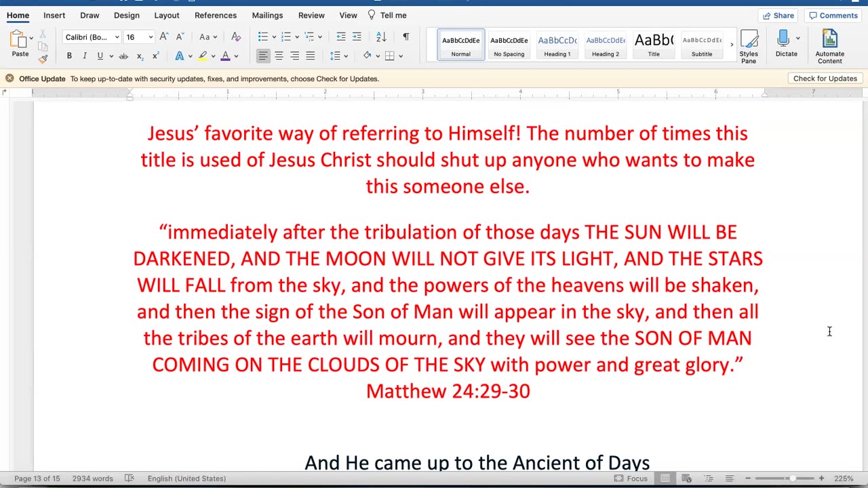Adjust the zoom slider handle
Screen dimensions: 868x488
pos(792,479)
